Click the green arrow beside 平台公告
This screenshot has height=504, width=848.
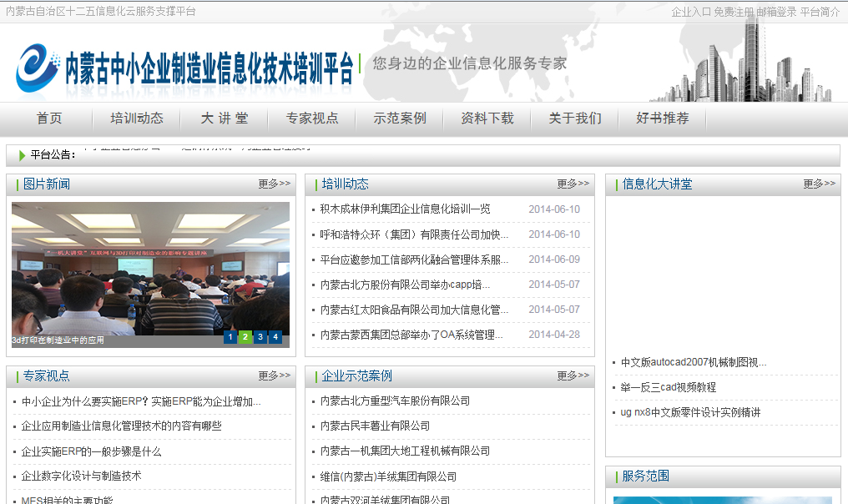point(22,155)
